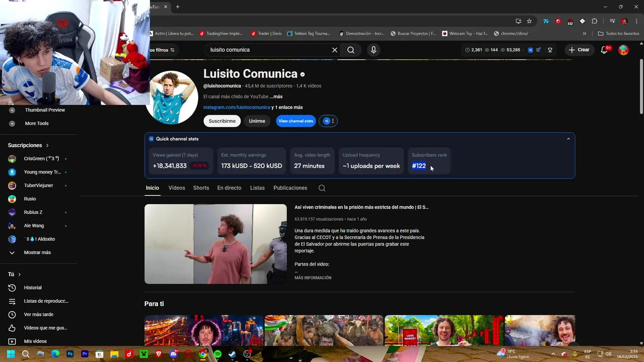Open Steam from the taskbar
Viewport: 644px width, 362px height.
point(232,354)
